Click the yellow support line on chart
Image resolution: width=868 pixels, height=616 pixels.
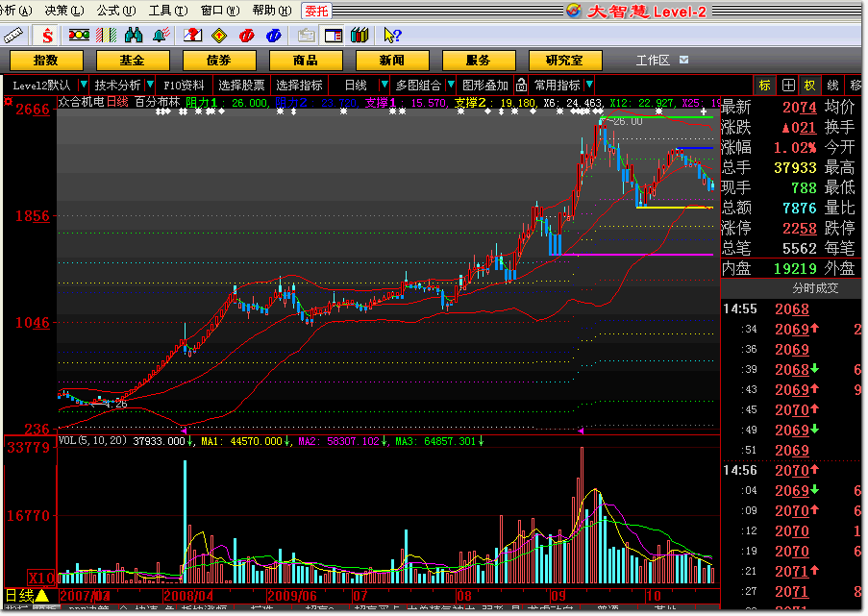674,208
